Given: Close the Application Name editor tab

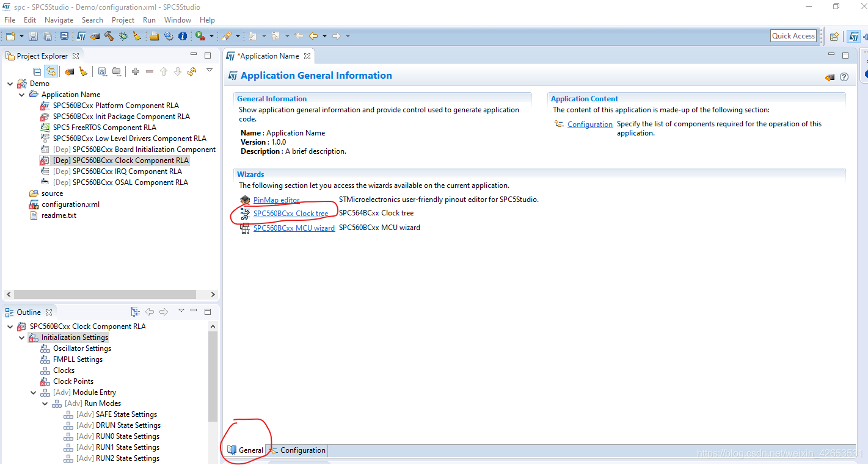Looking at the screenshot, I should pos(307,56).
